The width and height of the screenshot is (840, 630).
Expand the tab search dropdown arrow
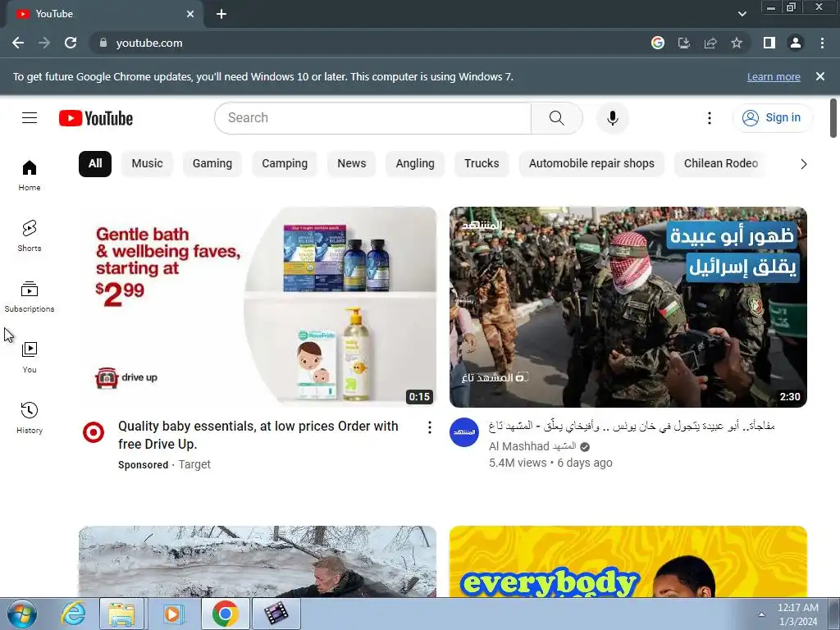[x=742, y=14]
